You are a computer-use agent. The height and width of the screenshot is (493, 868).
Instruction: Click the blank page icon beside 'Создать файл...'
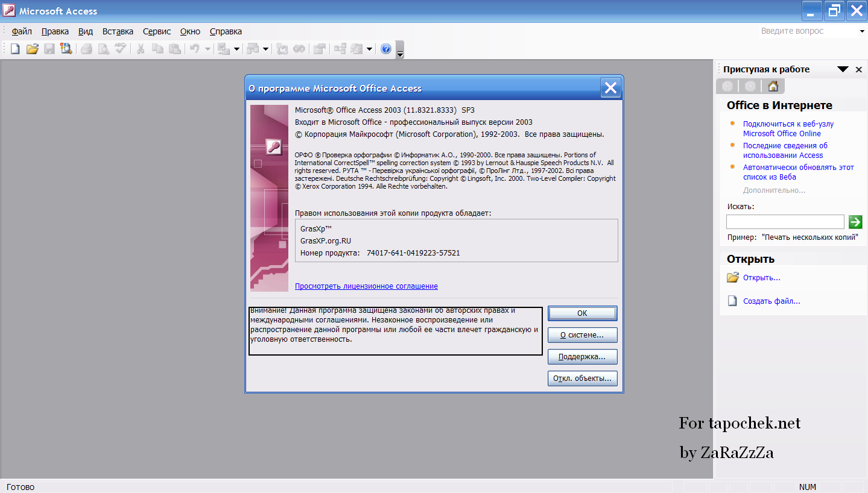coord(732,301)
